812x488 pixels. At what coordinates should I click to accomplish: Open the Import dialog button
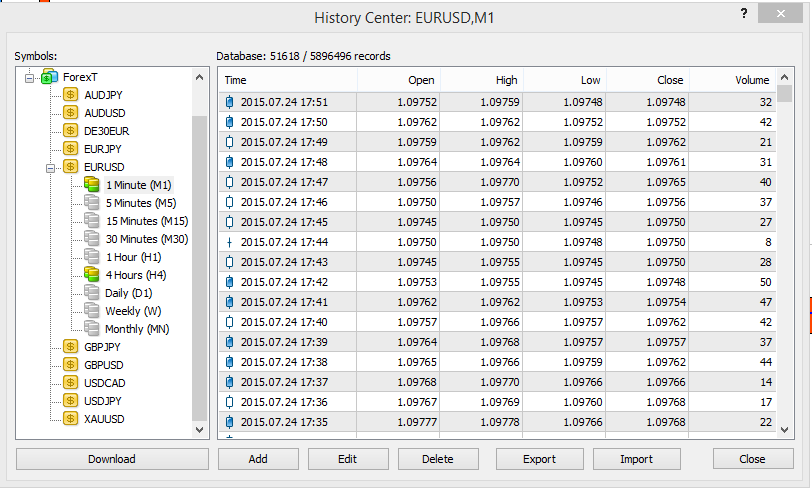(x=637, y=459)
